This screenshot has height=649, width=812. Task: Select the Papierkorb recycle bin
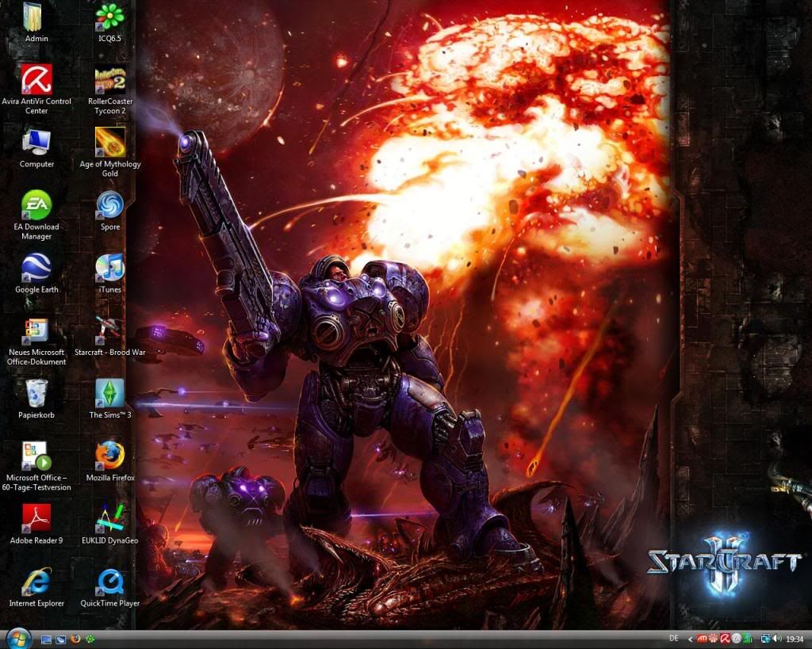36,393
